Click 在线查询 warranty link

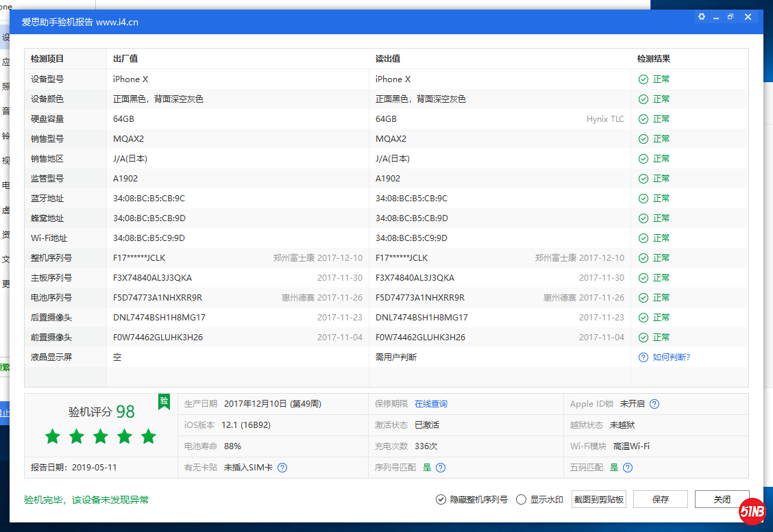[x=430, y=404]
